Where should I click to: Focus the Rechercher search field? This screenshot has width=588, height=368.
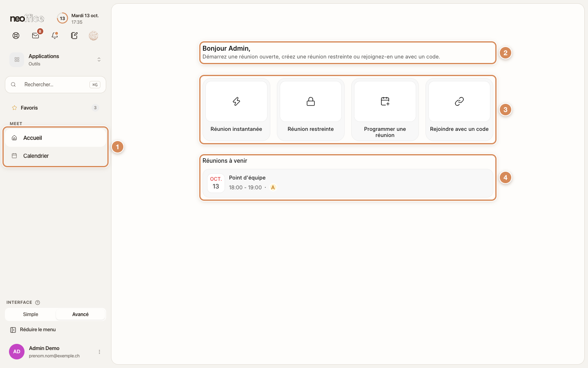pos(56,85)
